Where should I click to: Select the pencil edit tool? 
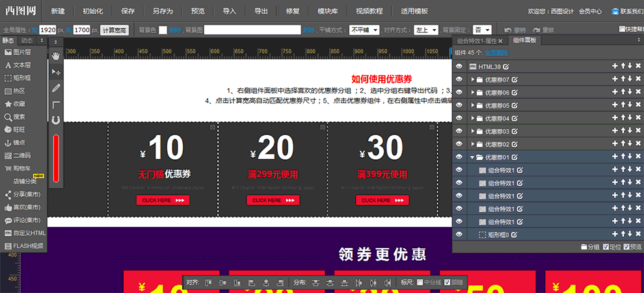tap(56, 88)
